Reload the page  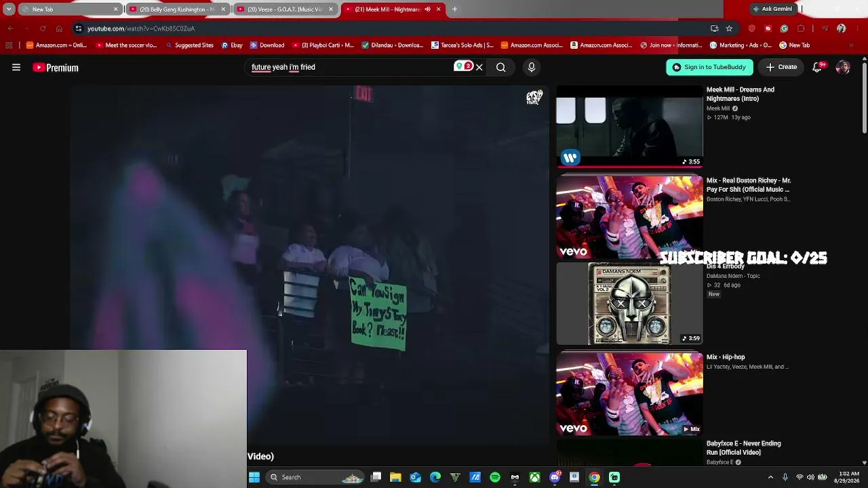[x=43, y=28]
